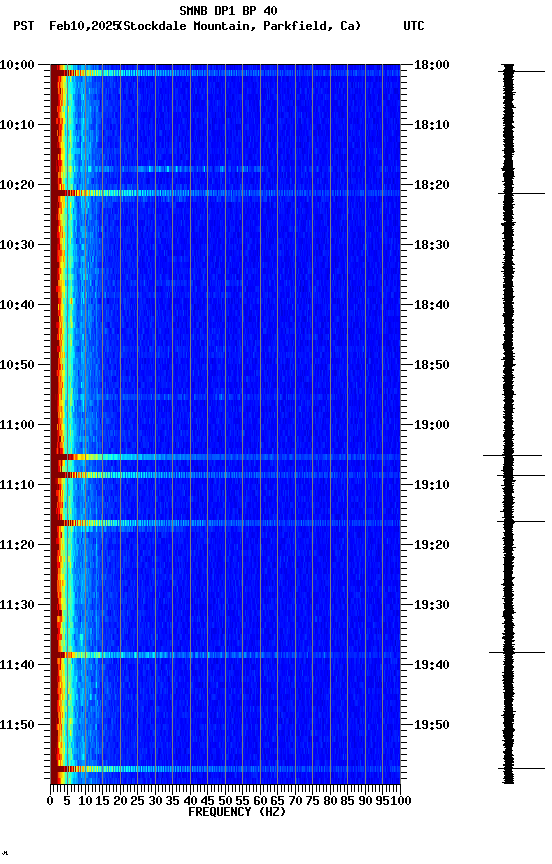Click the 'Feb10,2025' date text
Image resolution: width=552 pixels, height=864 pixels.
pyautogui.click(x=84, y=26)
